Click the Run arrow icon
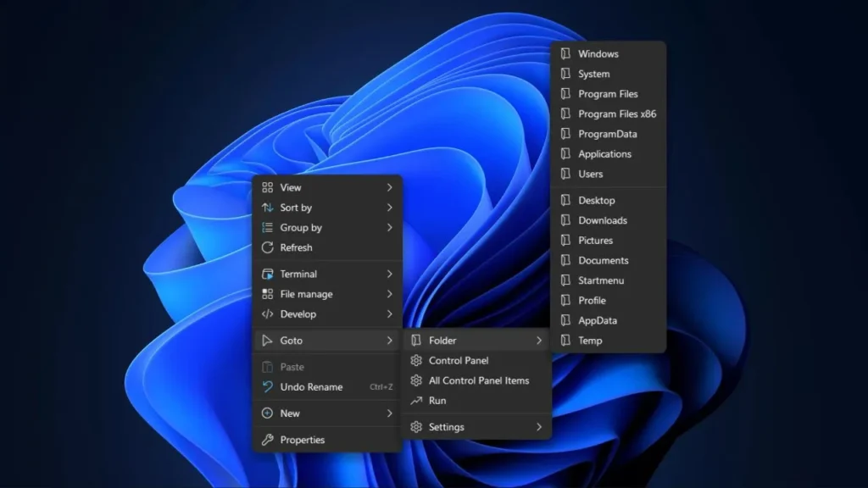This screenshot has width=868, height=488. 415,401
